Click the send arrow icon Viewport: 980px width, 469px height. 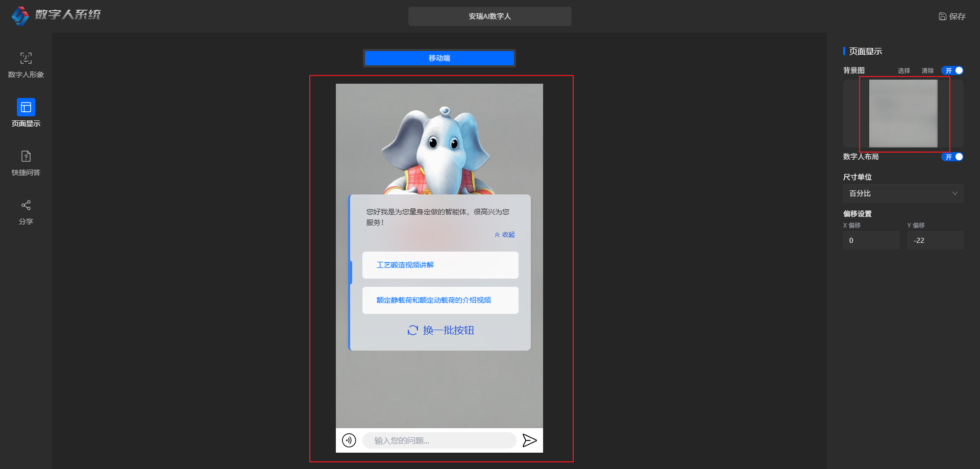(x=529, y=440)
